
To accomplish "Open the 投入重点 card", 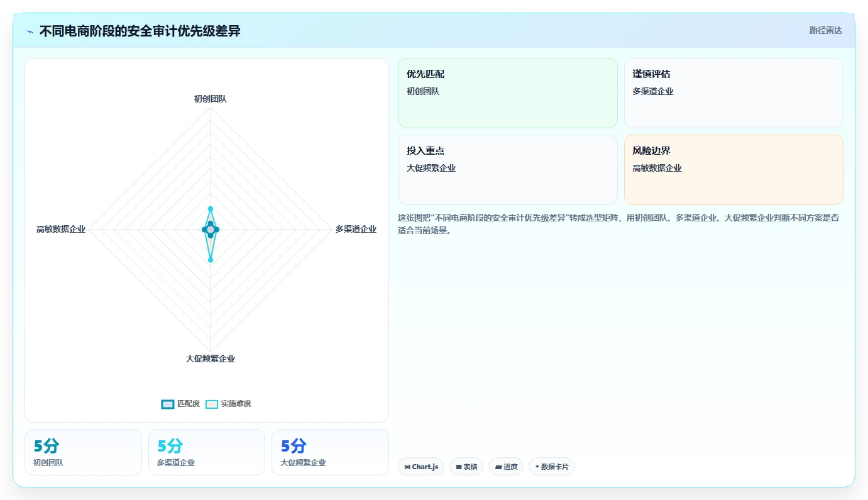I will click(508, 170).
